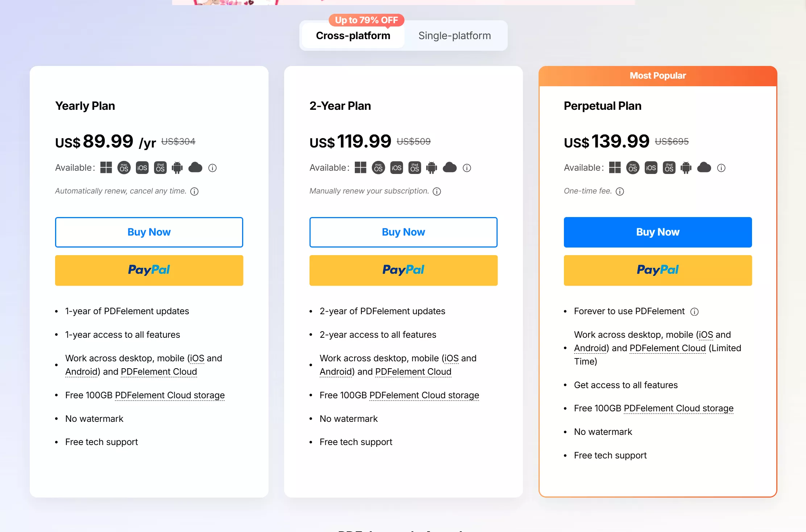806x532 pixels.
Task: Click the Android icon in Perpetual Plan
Action: click(686, 168)
